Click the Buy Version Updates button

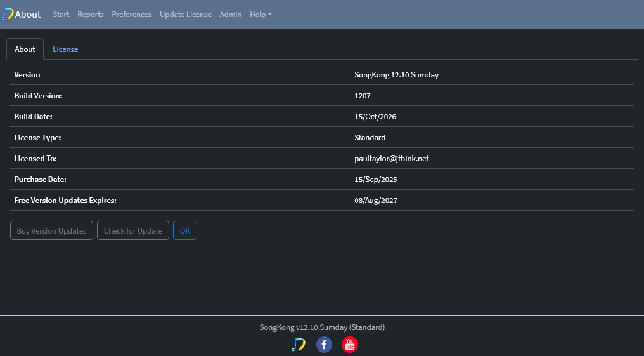(52, 230)
